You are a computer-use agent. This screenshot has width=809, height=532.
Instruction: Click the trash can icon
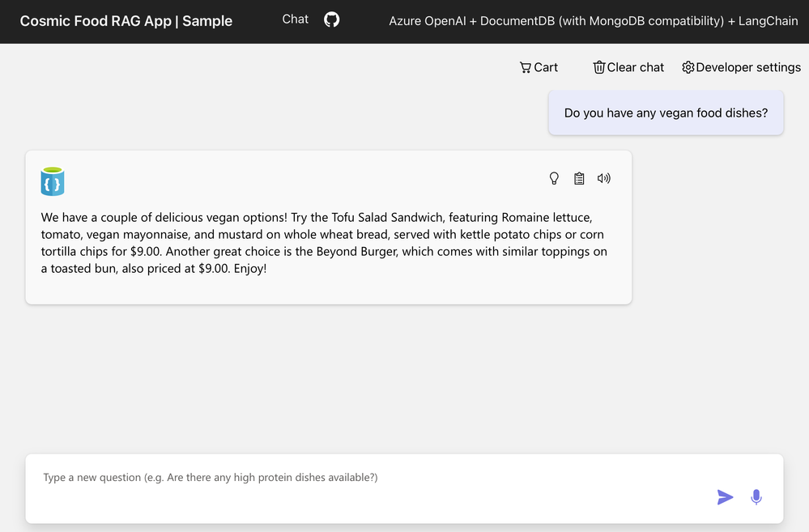click(599, 67)
